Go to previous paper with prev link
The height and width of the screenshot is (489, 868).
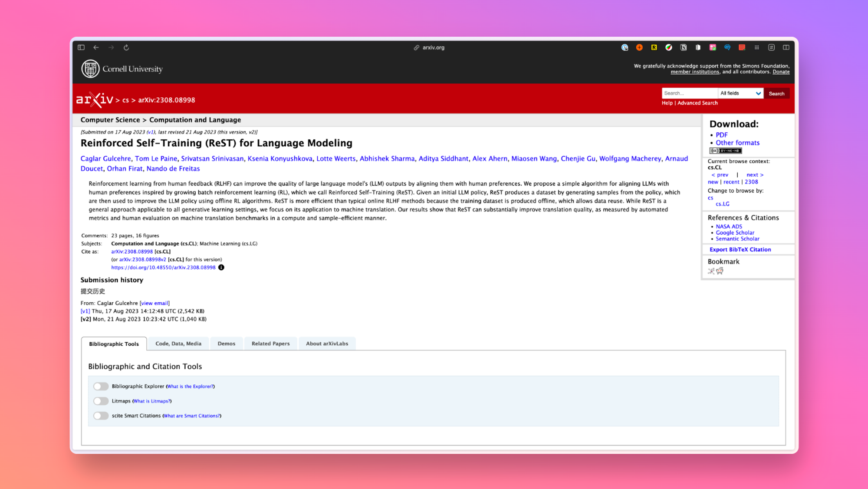tap(720, 175)
